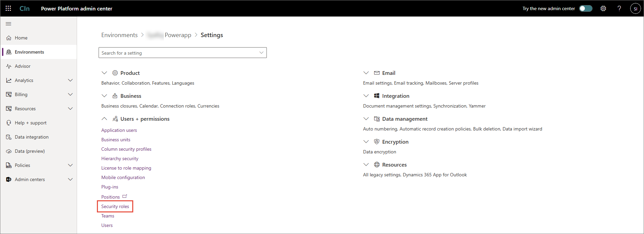Expand the Business settings section chevron

pos(104,96)
